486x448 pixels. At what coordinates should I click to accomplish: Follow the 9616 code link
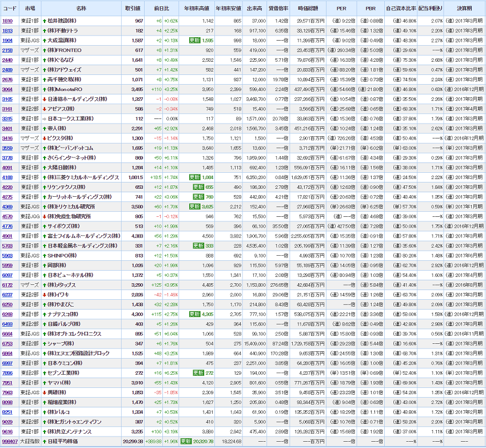(7, 431)
